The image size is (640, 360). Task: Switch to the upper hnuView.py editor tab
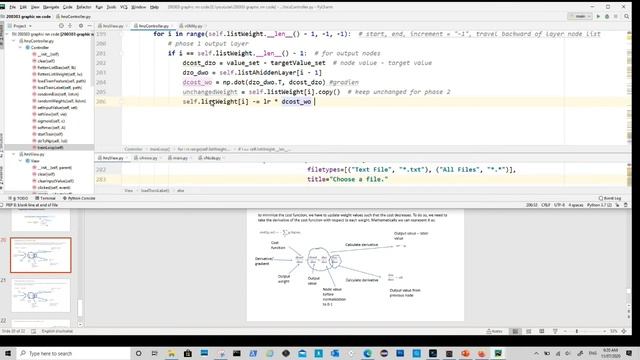(x=113, y=26)
